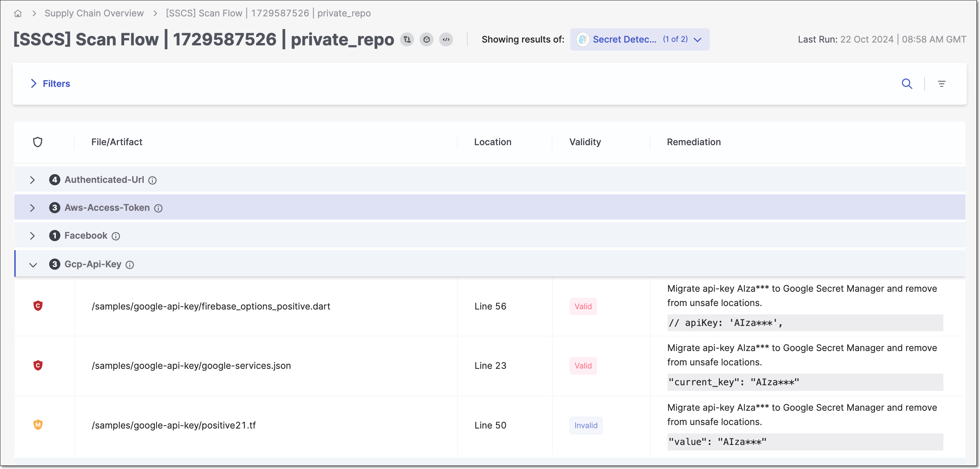
Task: Click medium severity shield for positive21.tf
Action: coord(38,425)
